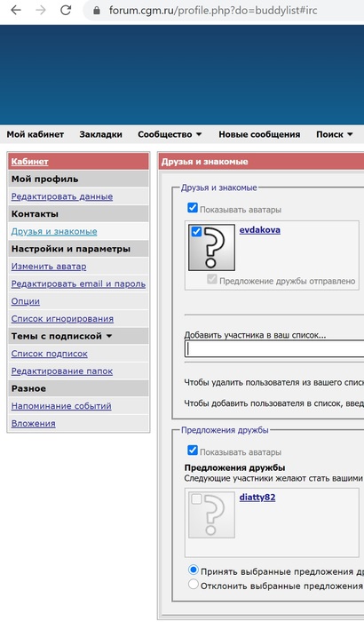Open the Изменить аватар link
This screenshot has width=364, height=622.
[49, 267]
